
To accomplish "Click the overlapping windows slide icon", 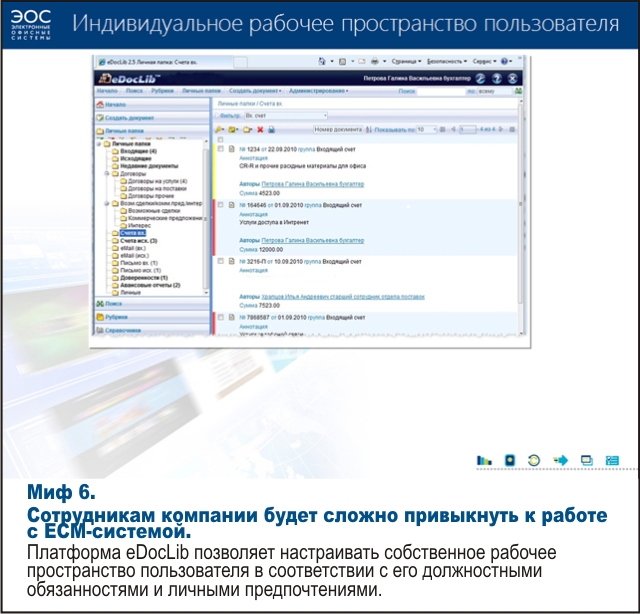I will point(587,460).
